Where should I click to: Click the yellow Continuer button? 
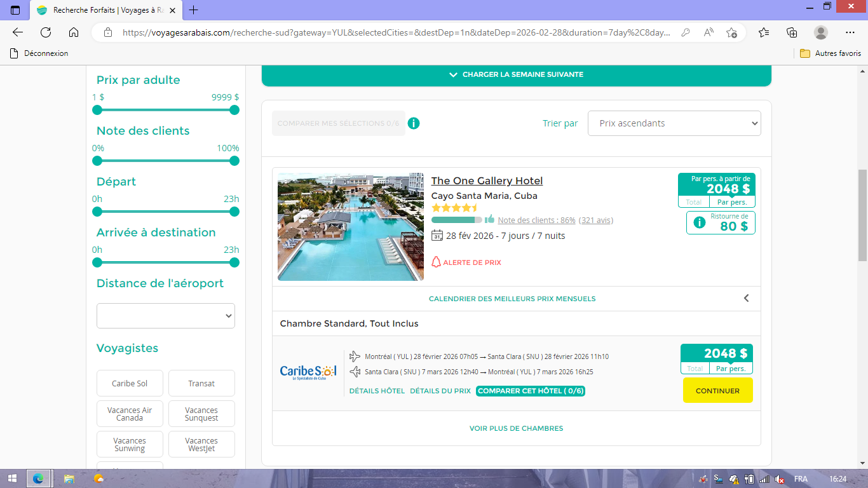717,391
